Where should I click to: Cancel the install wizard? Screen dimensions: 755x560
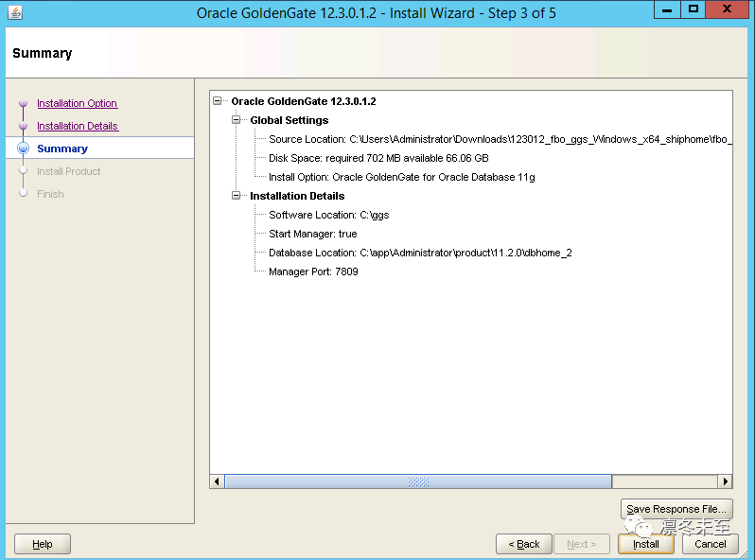711,544
